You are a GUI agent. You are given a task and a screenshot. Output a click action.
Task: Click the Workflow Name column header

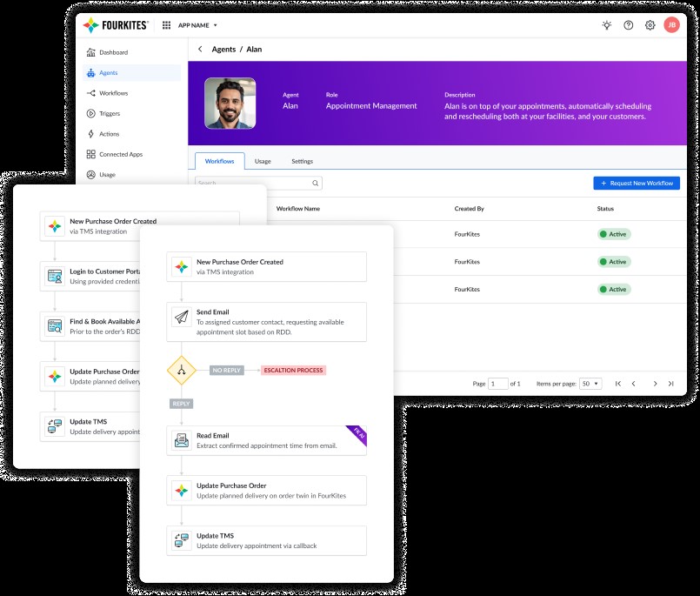pos(298,209)
